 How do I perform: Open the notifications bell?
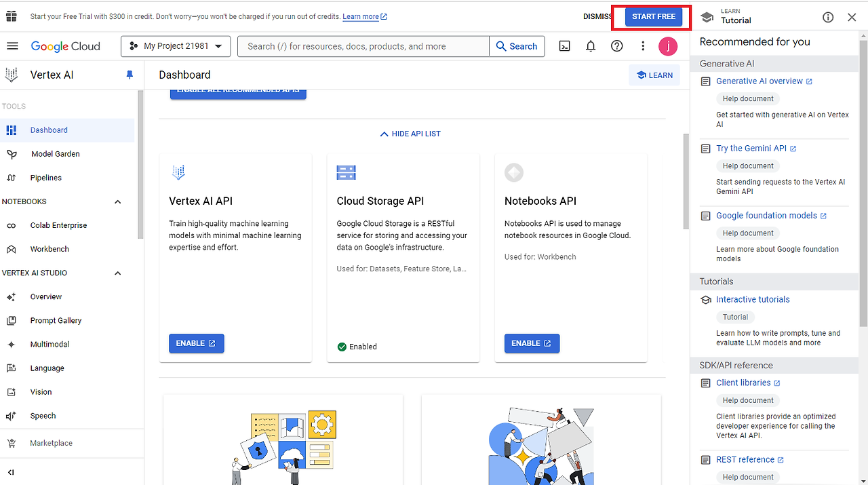click(591, 46)
